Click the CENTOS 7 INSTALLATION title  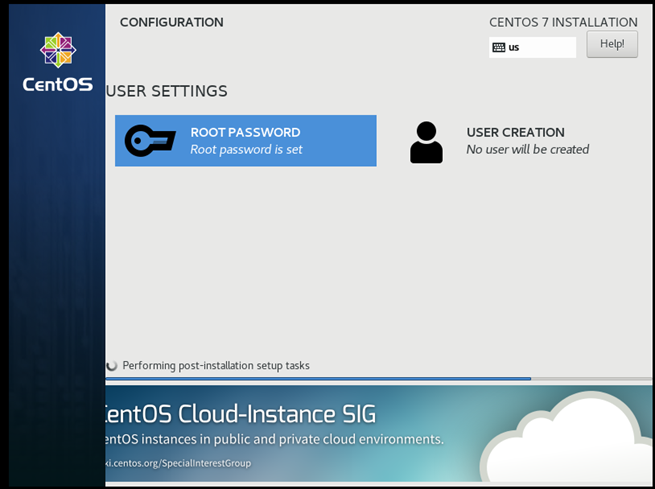(x=563, y=22)
